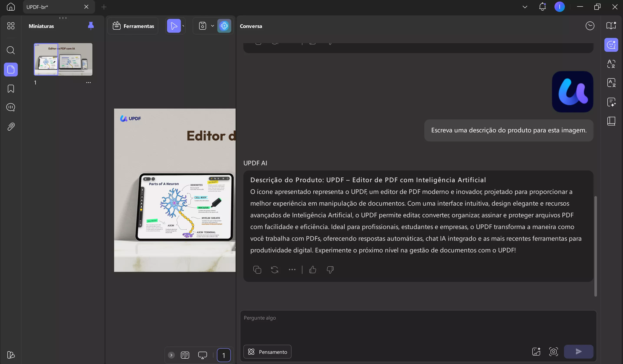
Task: Open the AI summarize notes icon
Action: pos(611,102)
